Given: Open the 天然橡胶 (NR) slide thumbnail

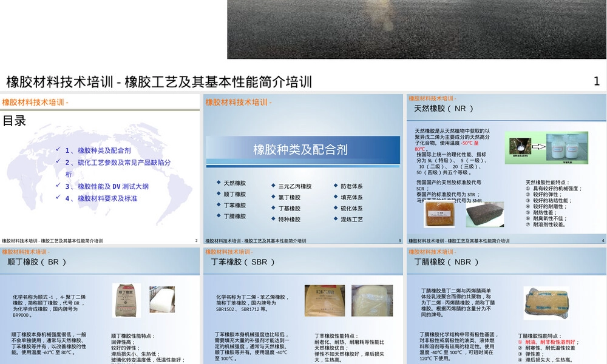Looking at the screenshot, I should pyautogui.click(x=506, y=169).
